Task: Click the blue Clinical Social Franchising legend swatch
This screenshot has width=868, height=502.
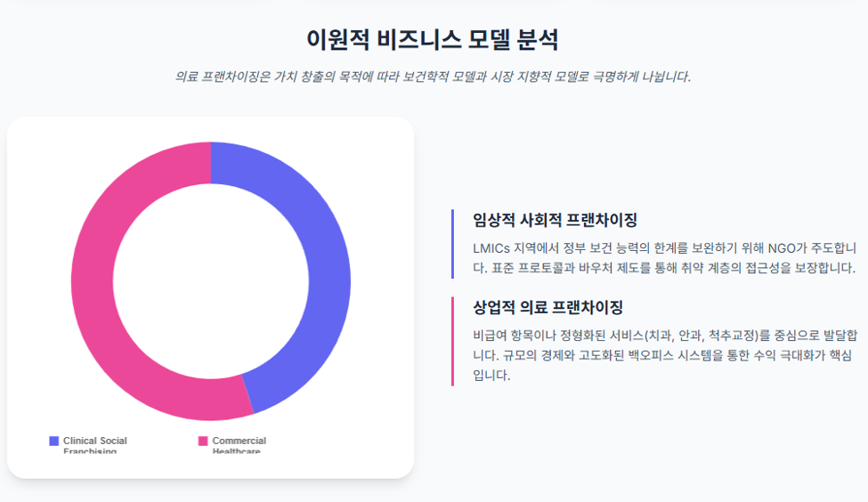Action: tap(53, 441)
